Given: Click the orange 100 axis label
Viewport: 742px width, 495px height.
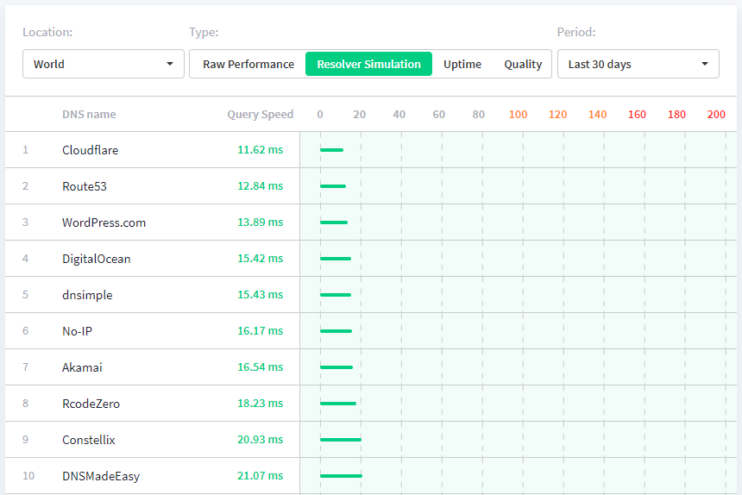Looking at the screenshot, I should point(518,114).
